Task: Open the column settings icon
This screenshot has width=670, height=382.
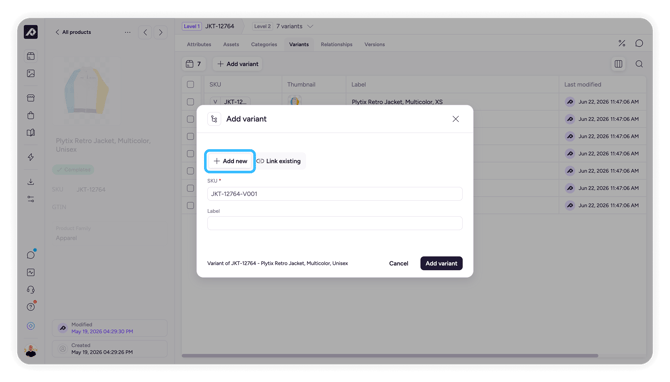Action: [x=618, y=64]
